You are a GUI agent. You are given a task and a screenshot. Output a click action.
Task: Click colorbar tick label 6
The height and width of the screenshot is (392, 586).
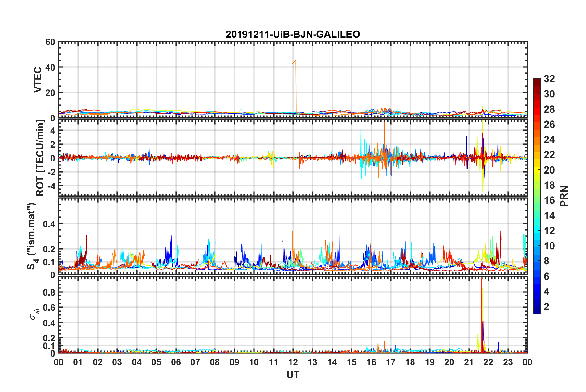547,276
